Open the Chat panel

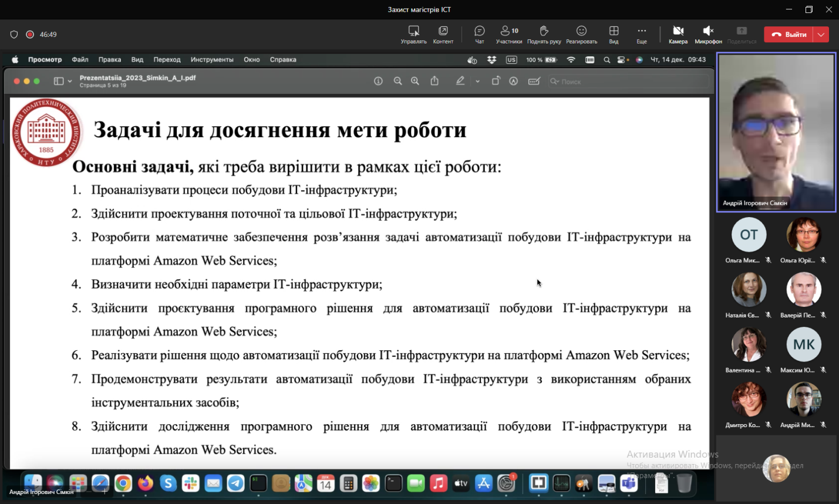[479, 34]
